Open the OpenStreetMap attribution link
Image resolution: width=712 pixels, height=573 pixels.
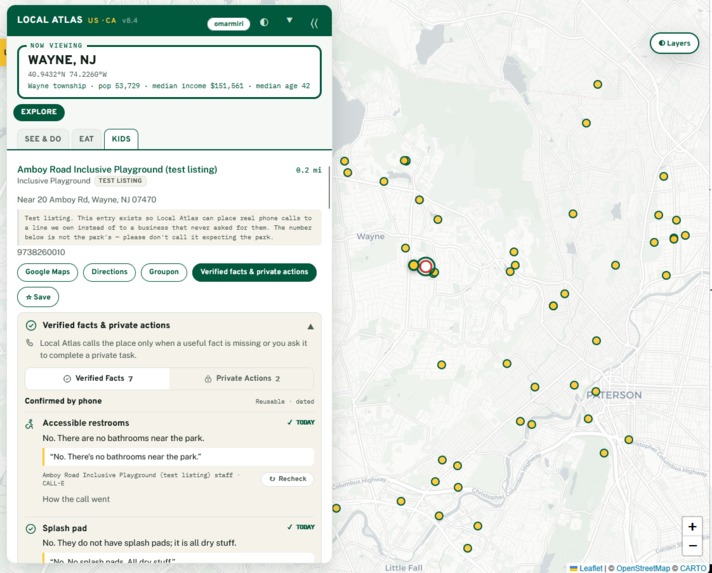click(x=643, y=568)
